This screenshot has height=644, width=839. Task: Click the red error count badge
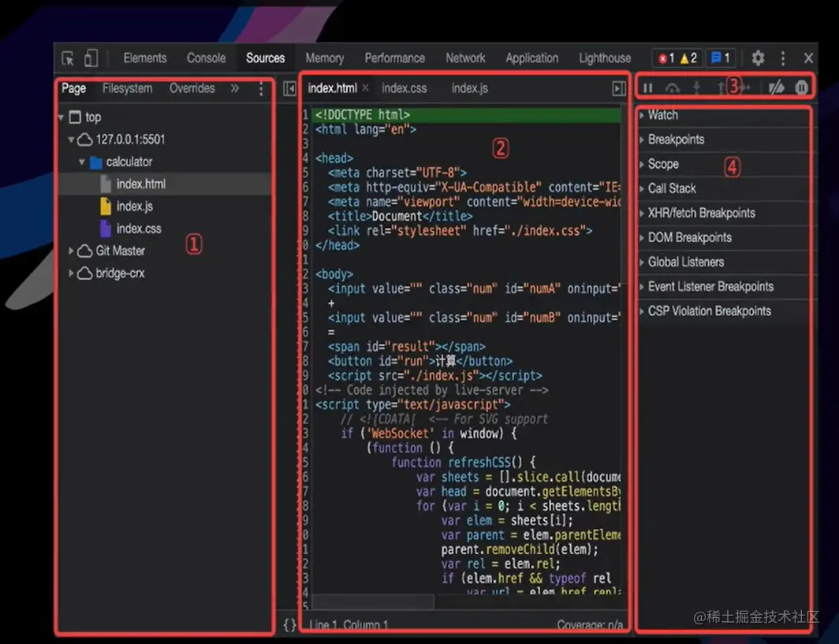pos(666,58)
